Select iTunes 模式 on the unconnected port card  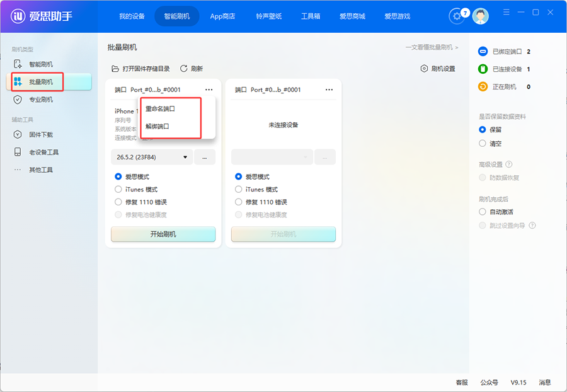pyautogui.click(x=238, y=189)
